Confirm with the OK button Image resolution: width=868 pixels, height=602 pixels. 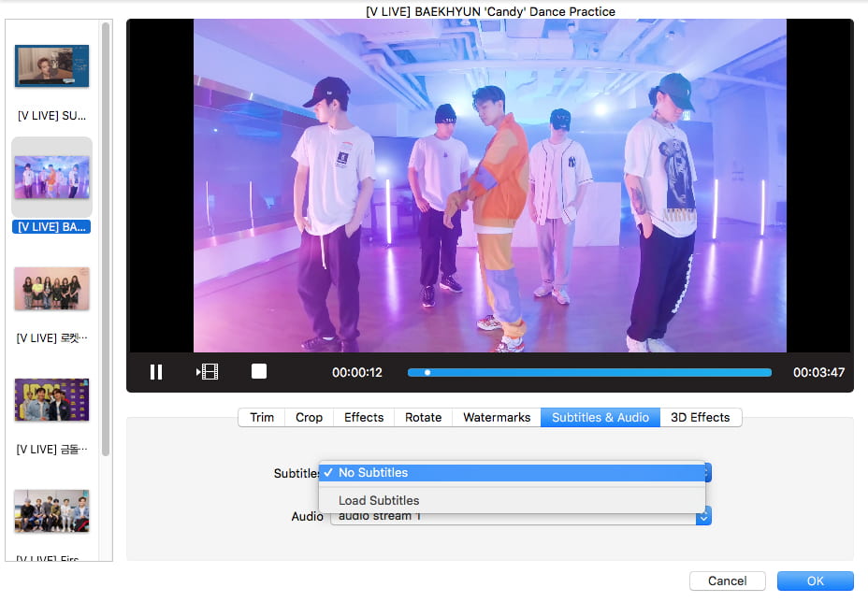(x=815, y=581)
